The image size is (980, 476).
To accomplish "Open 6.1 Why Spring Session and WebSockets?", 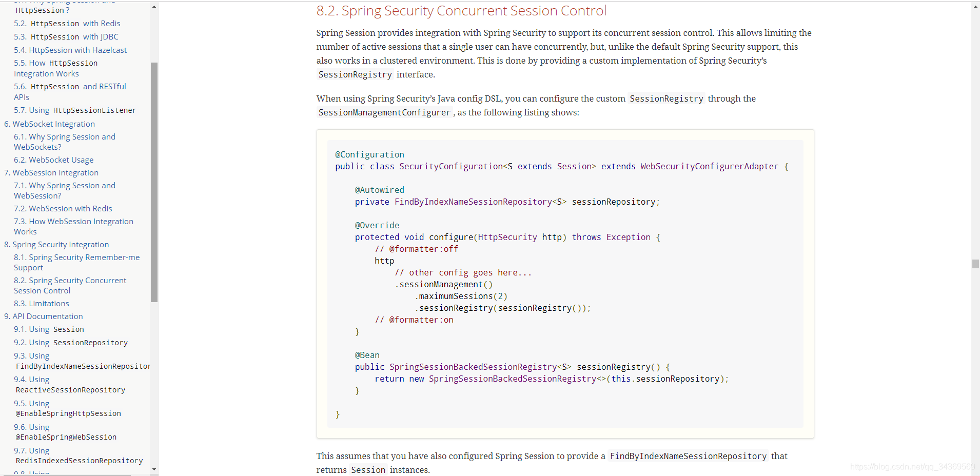I will point(65,142).
